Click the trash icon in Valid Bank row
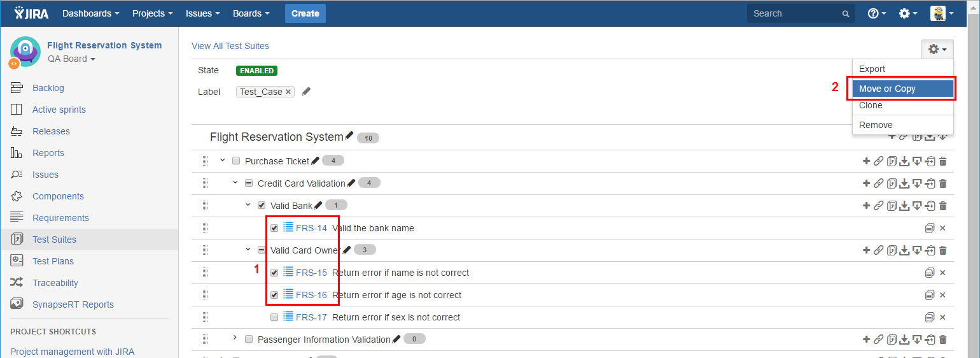 [943, 206]
